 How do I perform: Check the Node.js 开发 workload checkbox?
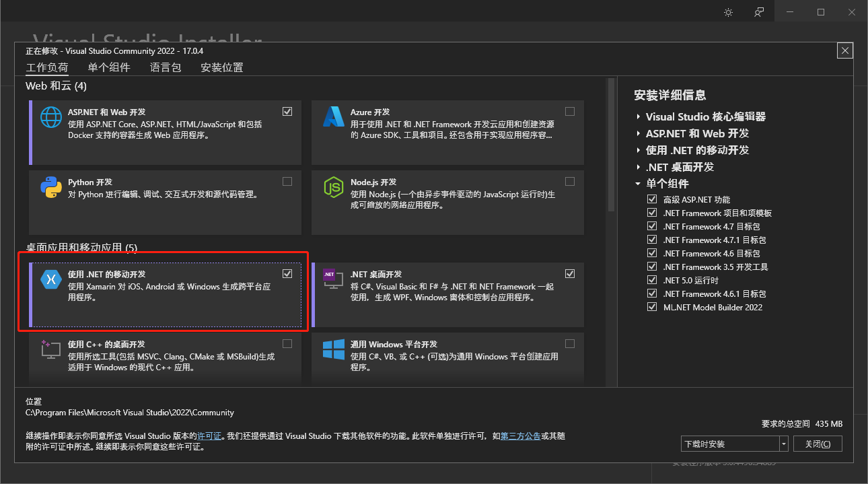[x=570, y=181]
